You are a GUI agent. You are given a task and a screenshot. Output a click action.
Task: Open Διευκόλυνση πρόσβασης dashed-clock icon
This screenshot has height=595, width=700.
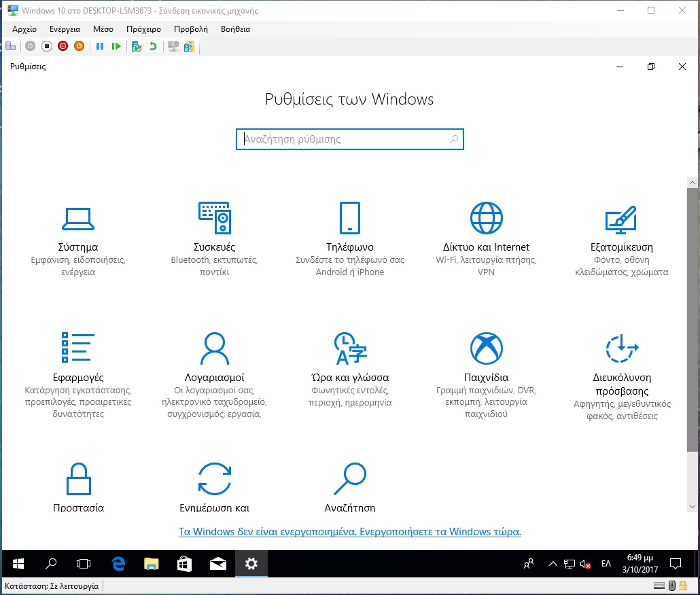coord(622,348)
